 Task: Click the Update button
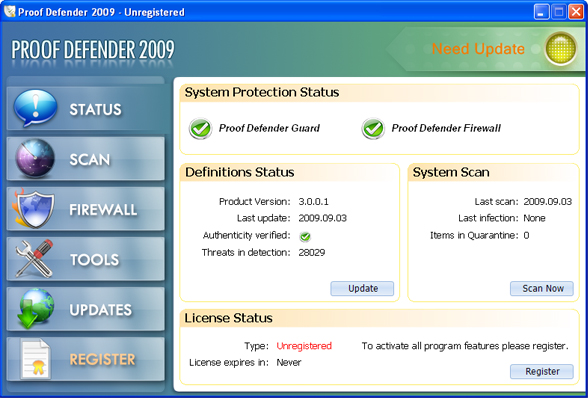pyautogui.click(x=362, y=288)
